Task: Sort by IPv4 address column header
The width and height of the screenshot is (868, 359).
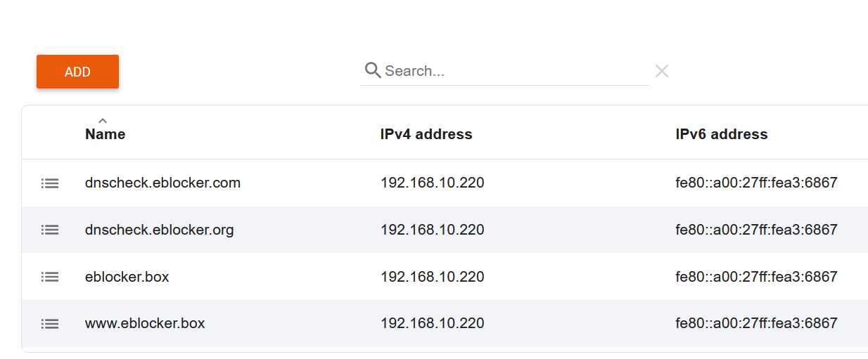Action: [426, 134]
